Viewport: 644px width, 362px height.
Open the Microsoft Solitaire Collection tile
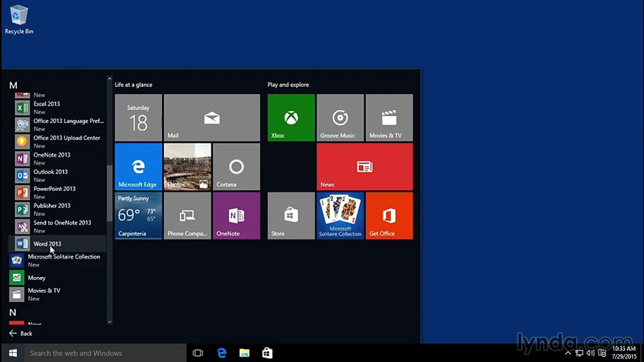coord(340,215)
